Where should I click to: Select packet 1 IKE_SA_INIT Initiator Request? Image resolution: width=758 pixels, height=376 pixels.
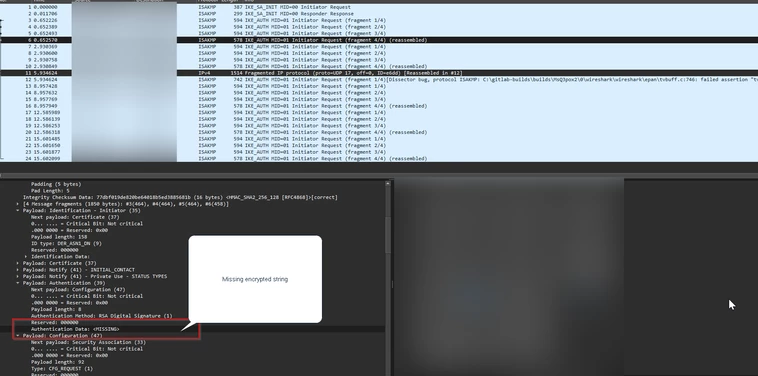click(x=379, y=7)
